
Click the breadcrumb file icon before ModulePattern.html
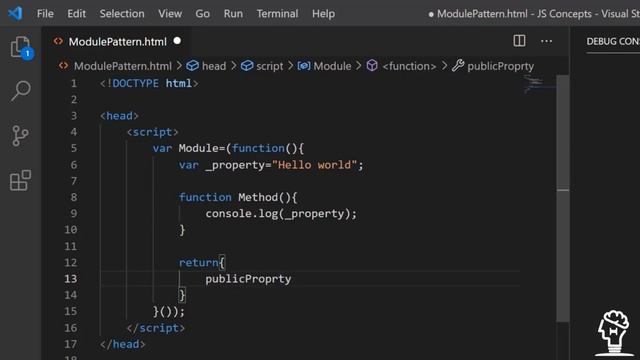tap(63, 66)
